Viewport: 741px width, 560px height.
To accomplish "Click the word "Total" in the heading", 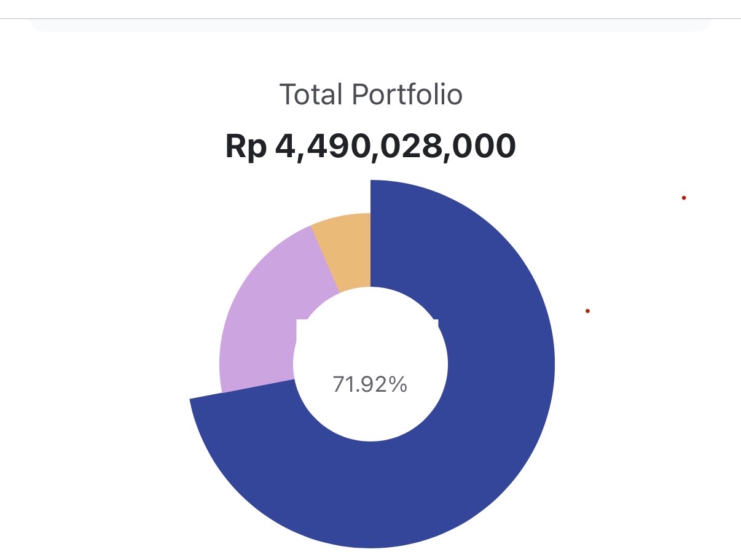I will (x=312, y=95).
